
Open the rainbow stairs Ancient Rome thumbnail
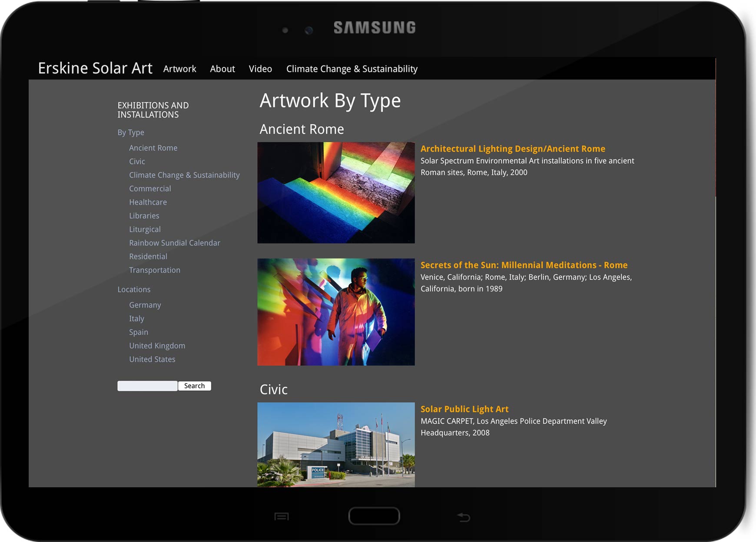[x=336, y=192]
